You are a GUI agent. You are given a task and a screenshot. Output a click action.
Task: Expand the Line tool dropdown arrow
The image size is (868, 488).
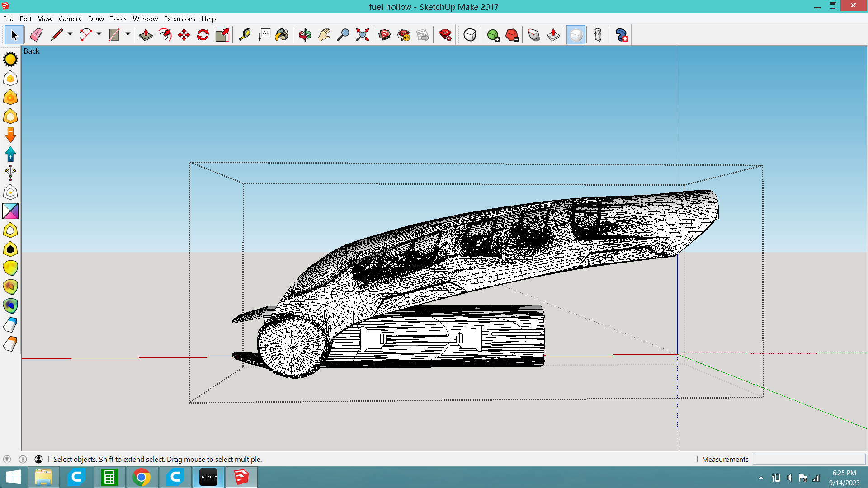click(x=70, y=34)
